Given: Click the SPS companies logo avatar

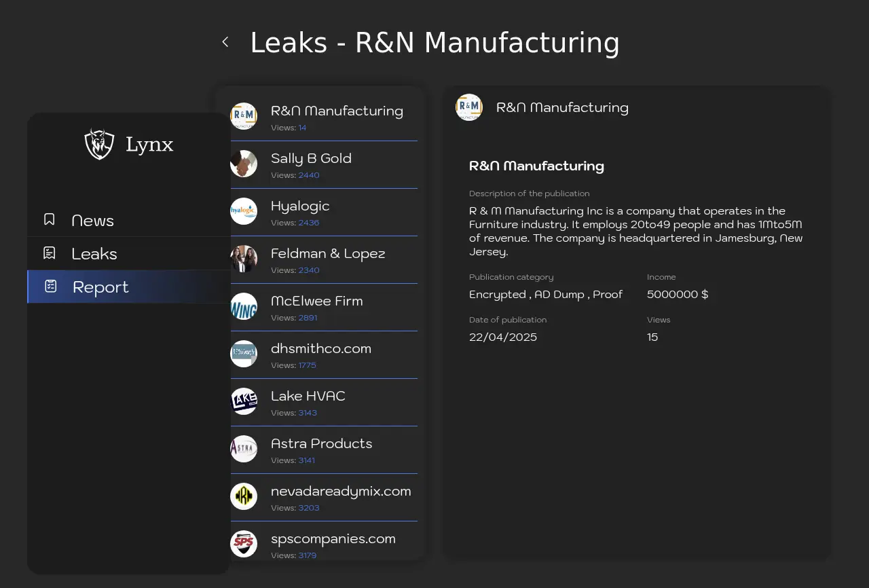Looking at the screenshot, I should coord(244,544).
